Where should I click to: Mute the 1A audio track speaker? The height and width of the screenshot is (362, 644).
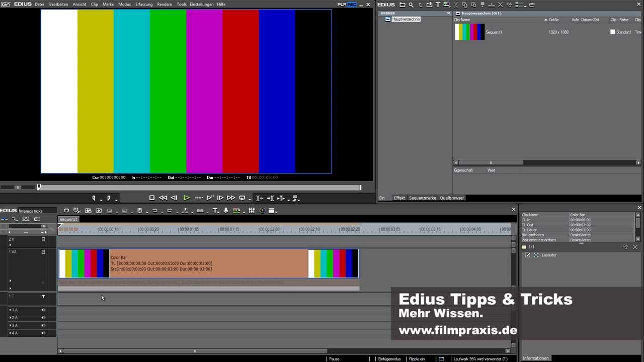(43, 310)
